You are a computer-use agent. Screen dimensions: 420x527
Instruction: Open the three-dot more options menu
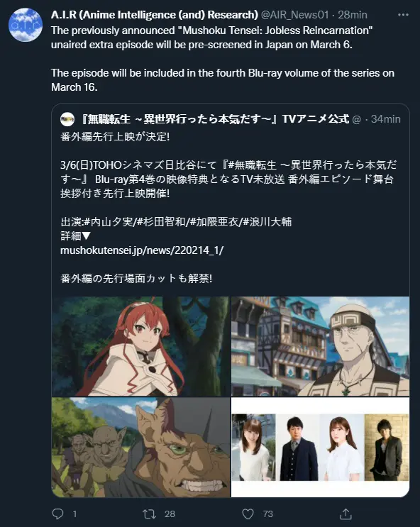403,15
